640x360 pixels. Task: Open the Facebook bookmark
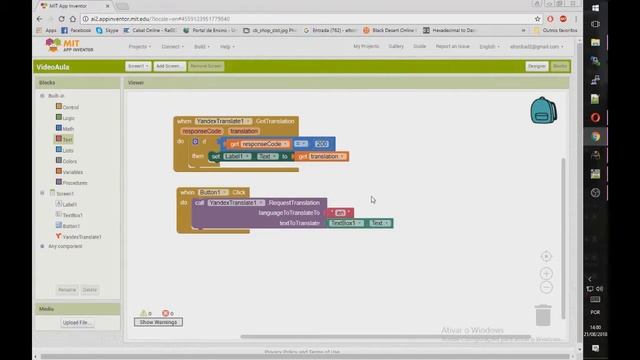click(x=76, y=30)
